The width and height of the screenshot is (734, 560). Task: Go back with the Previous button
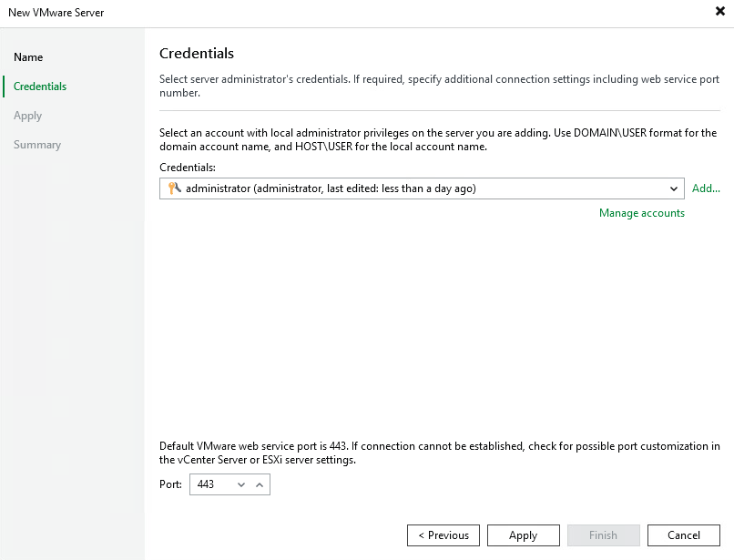coord(443,535)
